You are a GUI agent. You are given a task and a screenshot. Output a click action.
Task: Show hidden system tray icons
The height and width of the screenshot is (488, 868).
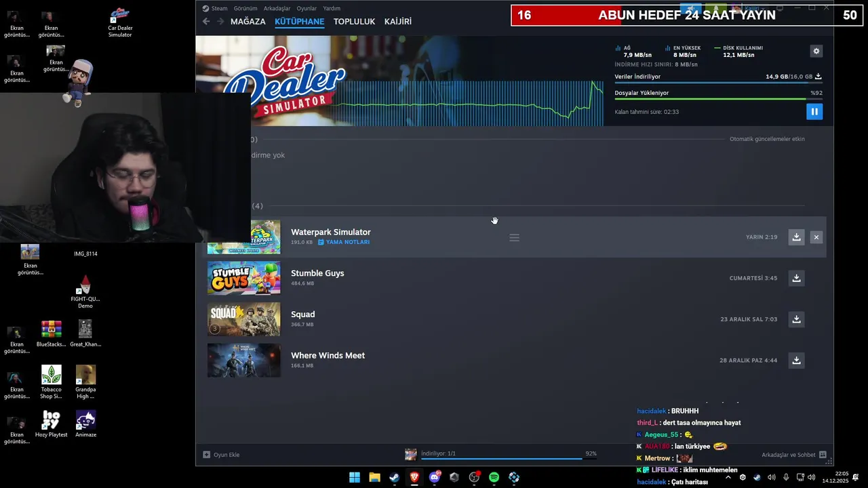(x=728, y=477)
